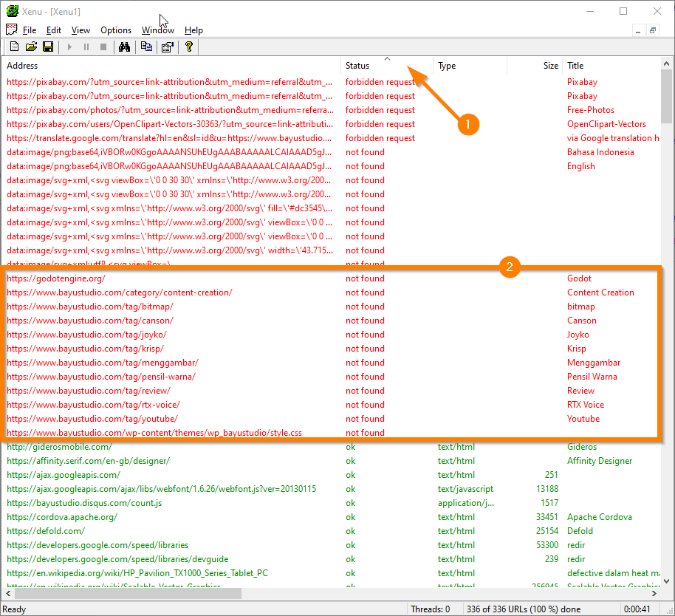Sort by the Type column header
This screenshot has height=616, width=675.
tap(470, 66)
